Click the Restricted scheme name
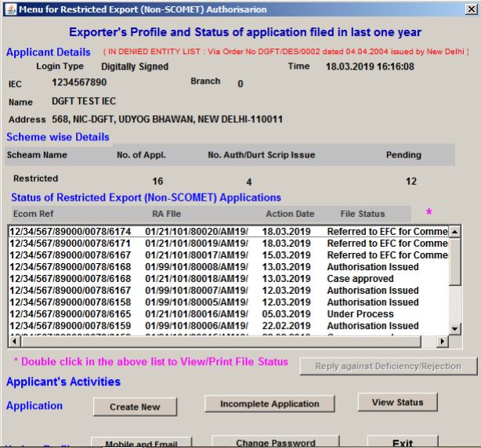 pyautogui.click(x=35, y=179)
